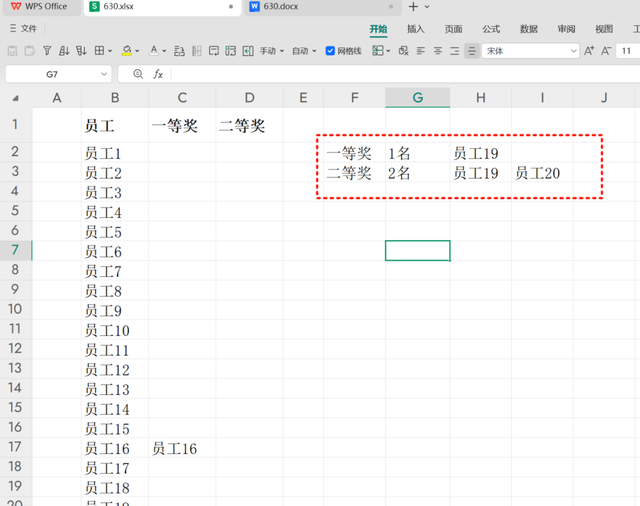The width and height of the screenshot is (640, 506).
Task: Center align text
Action: tap(438, 51)
